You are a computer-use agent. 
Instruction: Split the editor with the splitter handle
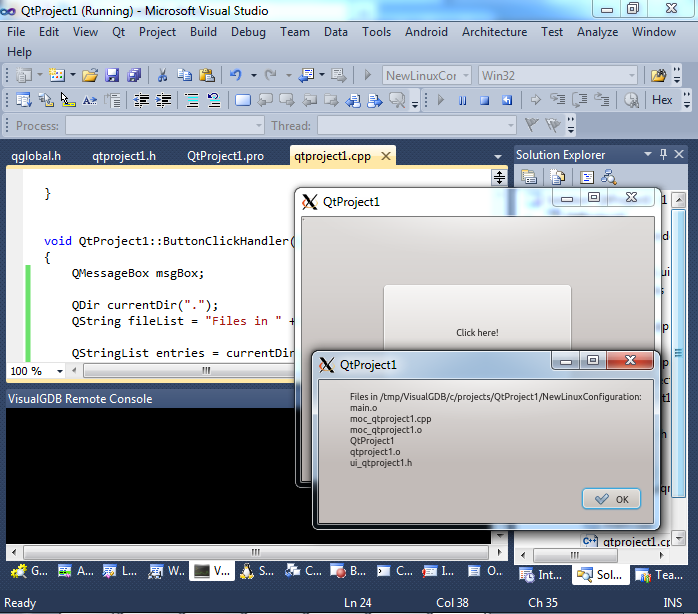coord(499,178)
